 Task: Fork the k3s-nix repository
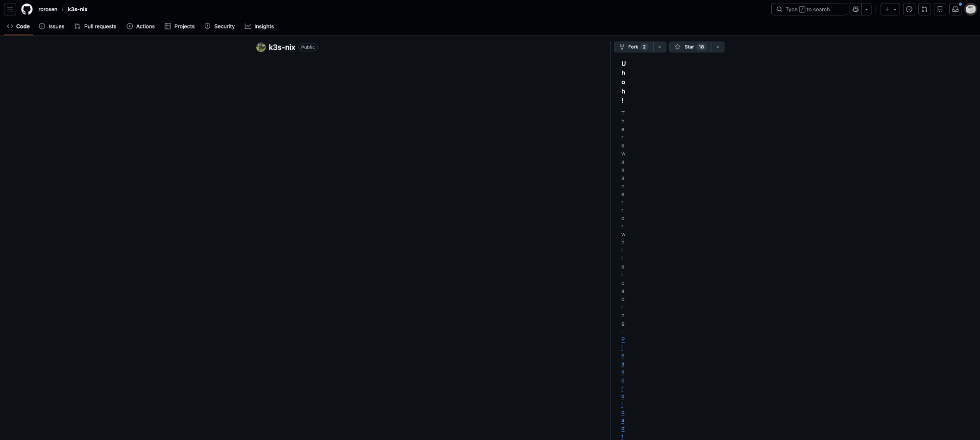(634, 47)
